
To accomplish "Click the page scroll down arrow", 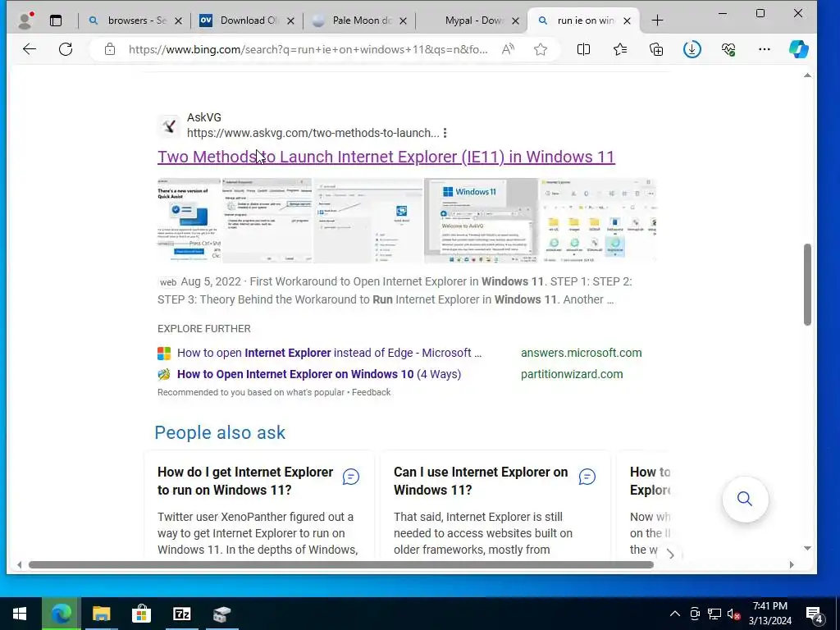I will point(807,548).
